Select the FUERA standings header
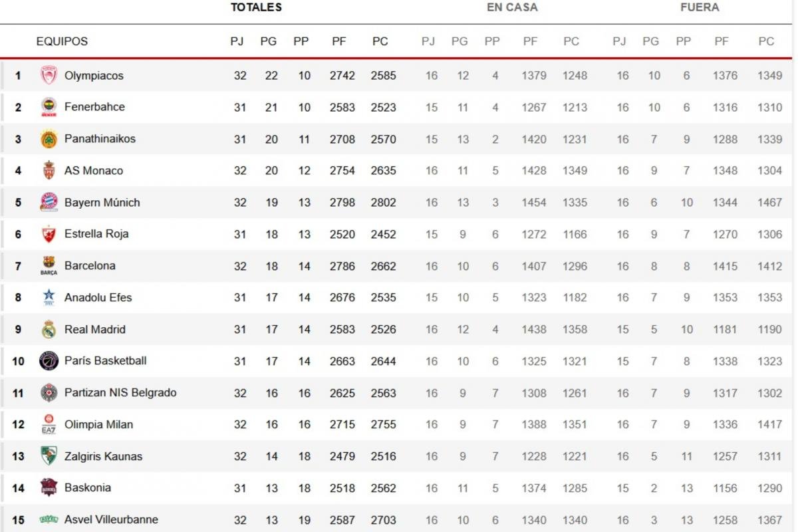This screenshot has width=798, height=532. tap(700, 7)
